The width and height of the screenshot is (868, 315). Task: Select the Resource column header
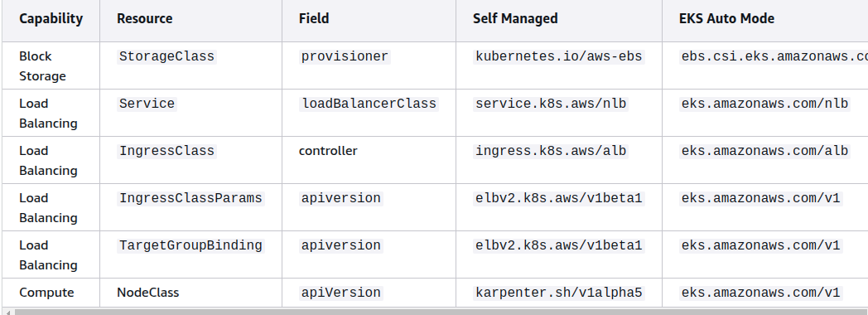click(x=144, y=19)
